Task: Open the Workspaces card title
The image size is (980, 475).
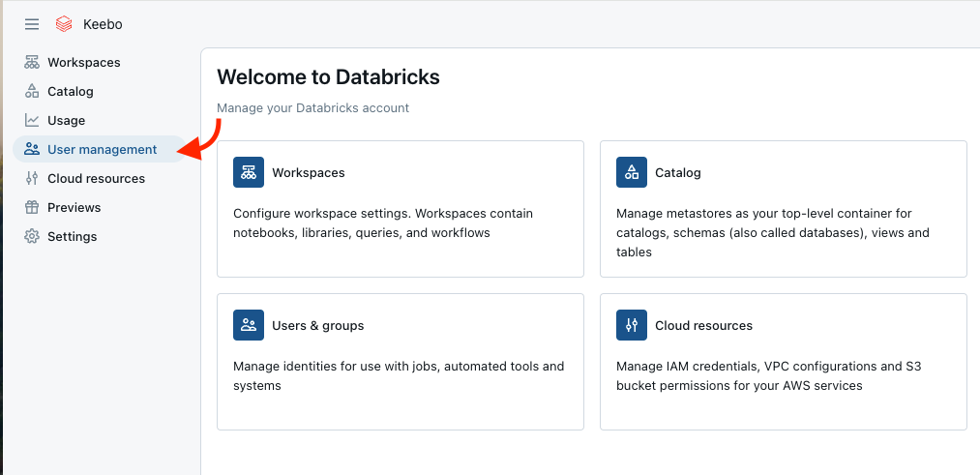Action: click(309, 172)
